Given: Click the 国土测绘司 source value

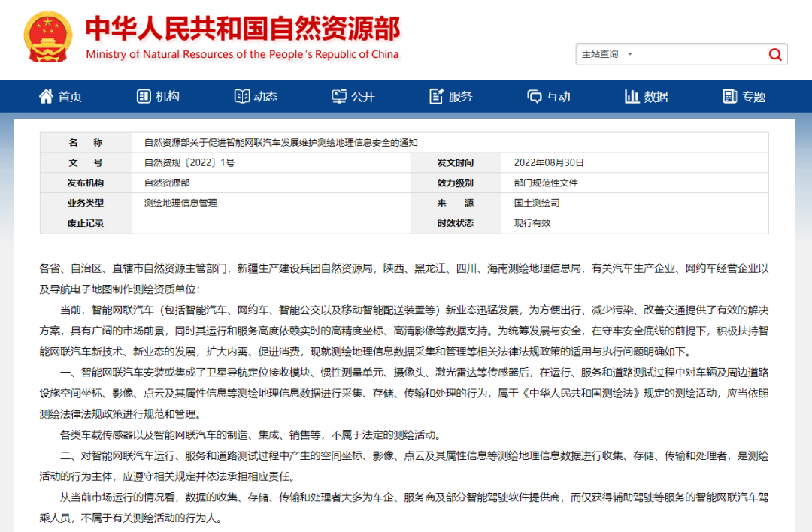Looking at the screenshot, I should click(537, 203).
